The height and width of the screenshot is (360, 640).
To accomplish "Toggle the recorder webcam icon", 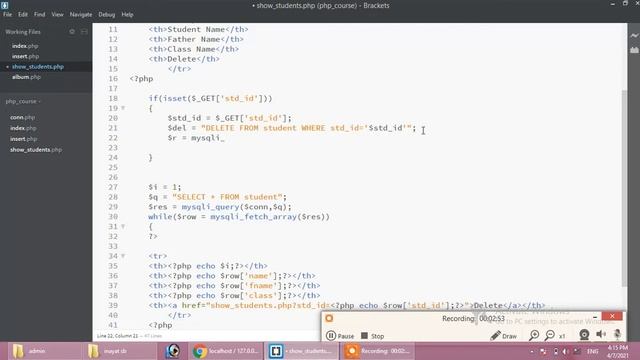I will click(x=584, y=335).
